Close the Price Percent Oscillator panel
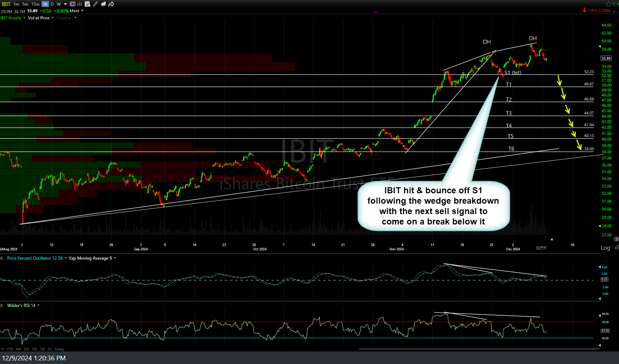Screen dimensions: 619x364 click(x=2, y=258)
